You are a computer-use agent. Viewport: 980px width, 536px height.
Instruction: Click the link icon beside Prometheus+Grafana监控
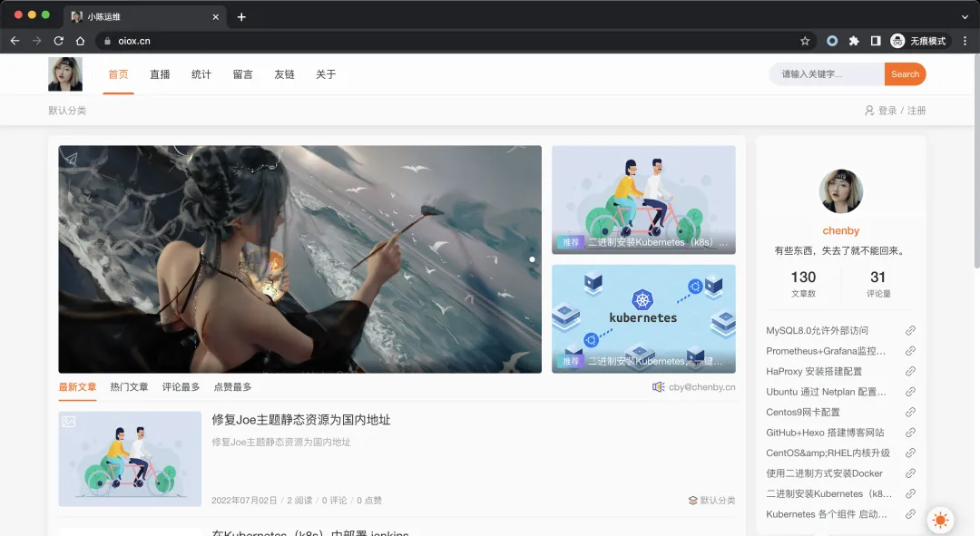point(911,351)
